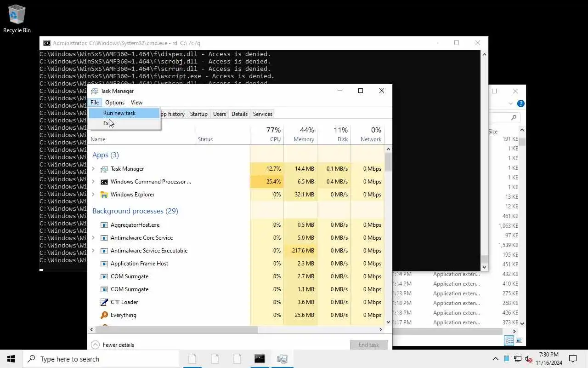Collapse Task Manager with Fewer details
588x368 pixels.
coord(113,345)
